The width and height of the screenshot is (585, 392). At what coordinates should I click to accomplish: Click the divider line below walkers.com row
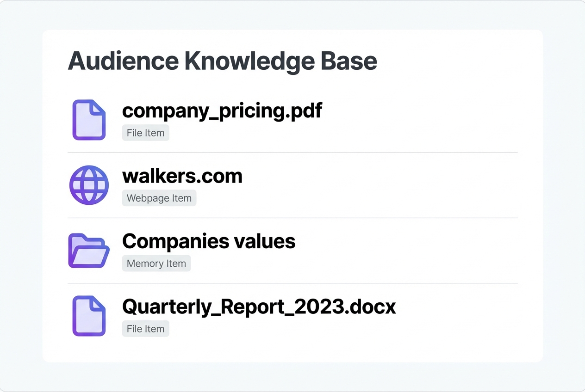click(292, 218)
